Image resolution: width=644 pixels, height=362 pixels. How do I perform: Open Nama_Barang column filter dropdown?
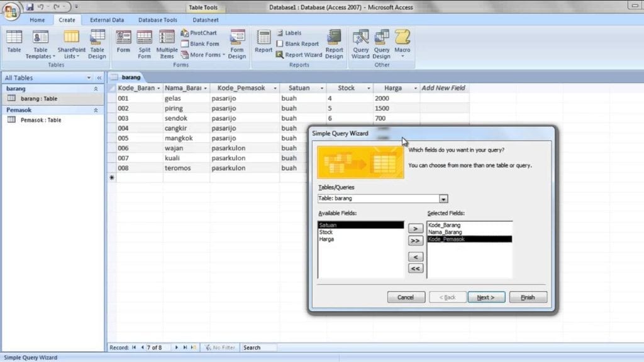pos(206,88)
